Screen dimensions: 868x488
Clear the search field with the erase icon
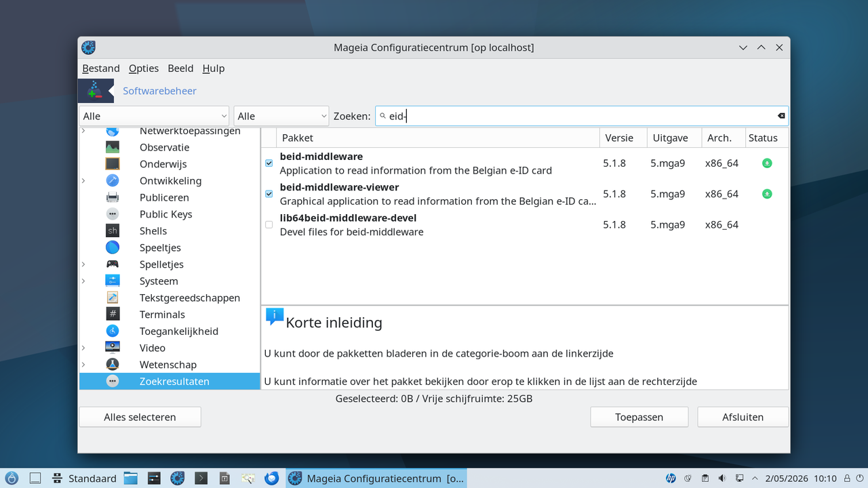coord(781,116)
